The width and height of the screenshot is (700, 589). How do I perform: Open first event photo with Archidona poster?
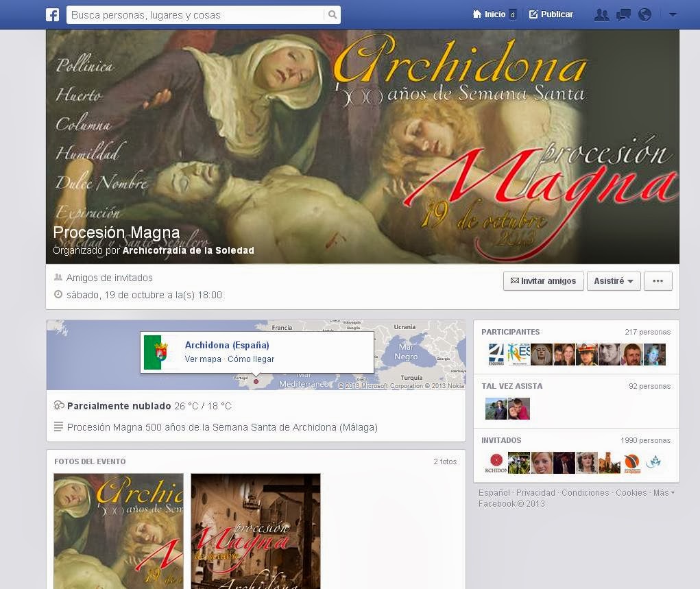pyautogui.click(x=119, y=531)
